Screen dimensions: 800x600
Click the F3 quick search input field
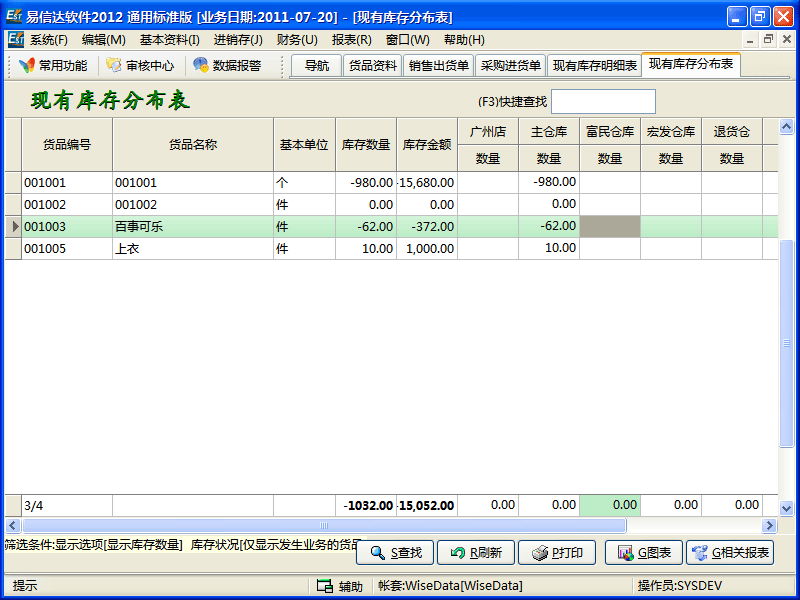[603, 101]
